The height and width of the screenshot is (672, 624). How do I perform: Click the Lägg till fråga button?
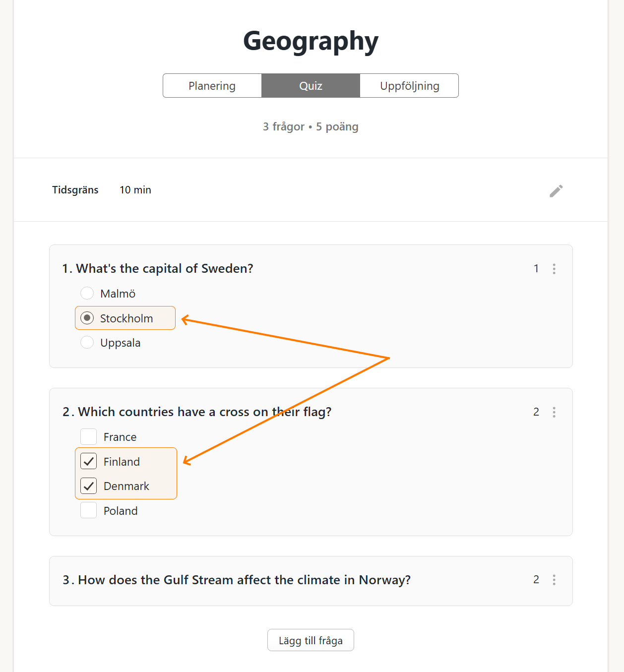(x=311, y=640)
